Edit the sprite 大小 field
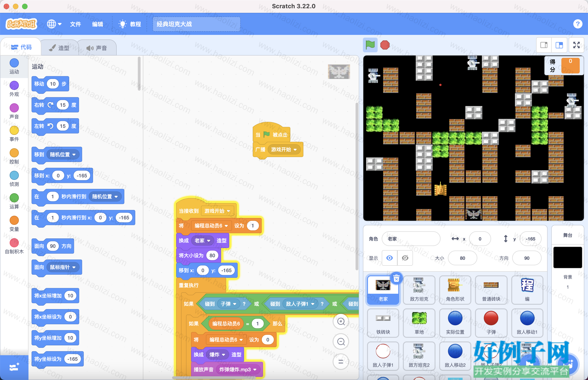 tap(462, 258)
